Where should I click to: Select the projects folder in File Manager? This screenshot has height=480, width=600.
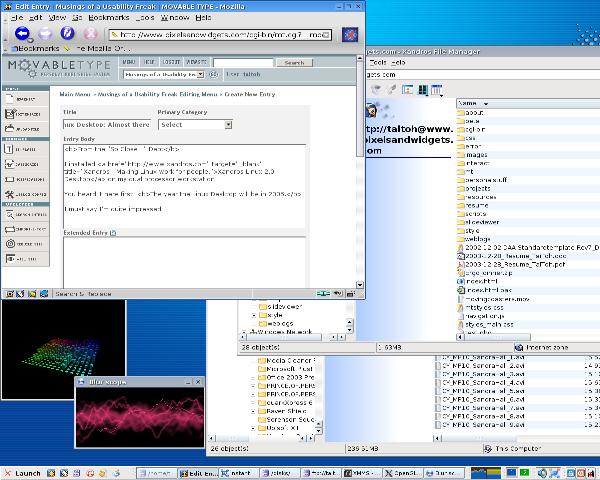(474, 188)
